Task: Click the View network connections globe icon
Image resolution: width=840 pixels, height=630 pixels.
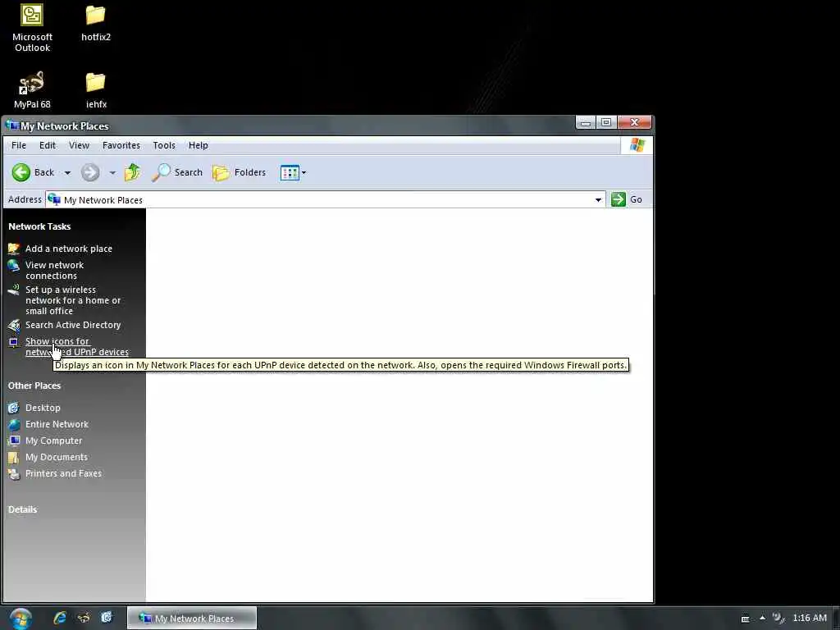Action: pos(13,265)
